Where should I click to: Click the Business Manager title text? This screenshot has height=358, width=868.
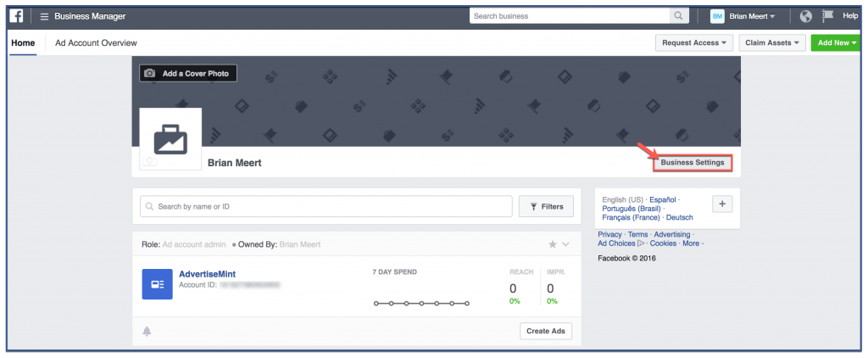point(90,16)
